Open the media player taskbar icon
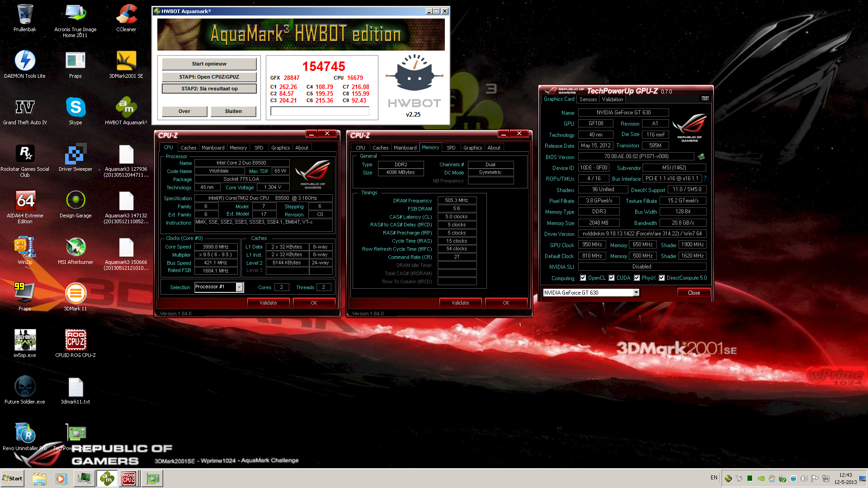Image resolution: width=868 pixels, height=488 pixels. [x=61, y=479]
